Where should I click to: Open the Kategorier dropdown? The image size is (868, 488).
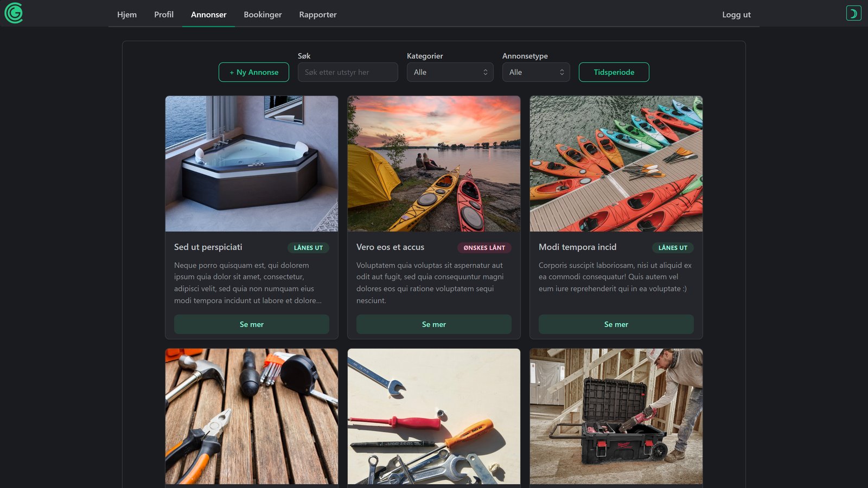[x=450, y=72]
